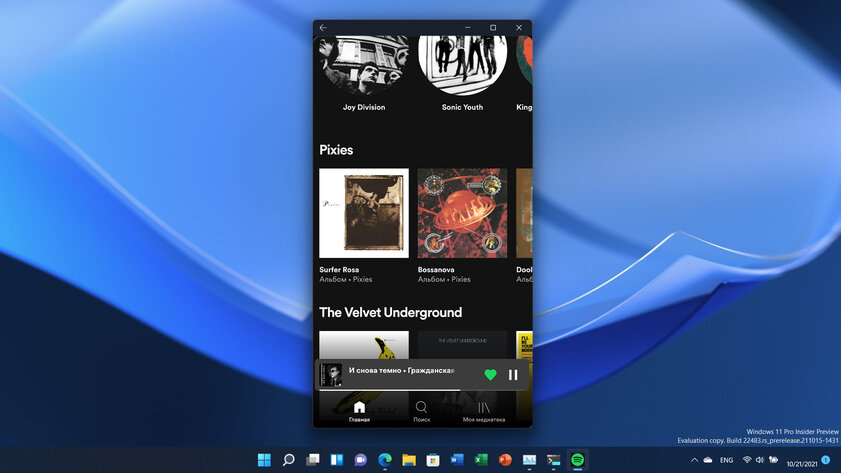Open the chart monitor app on the taskbar
The image size is (841, 473).
point(529,460)
